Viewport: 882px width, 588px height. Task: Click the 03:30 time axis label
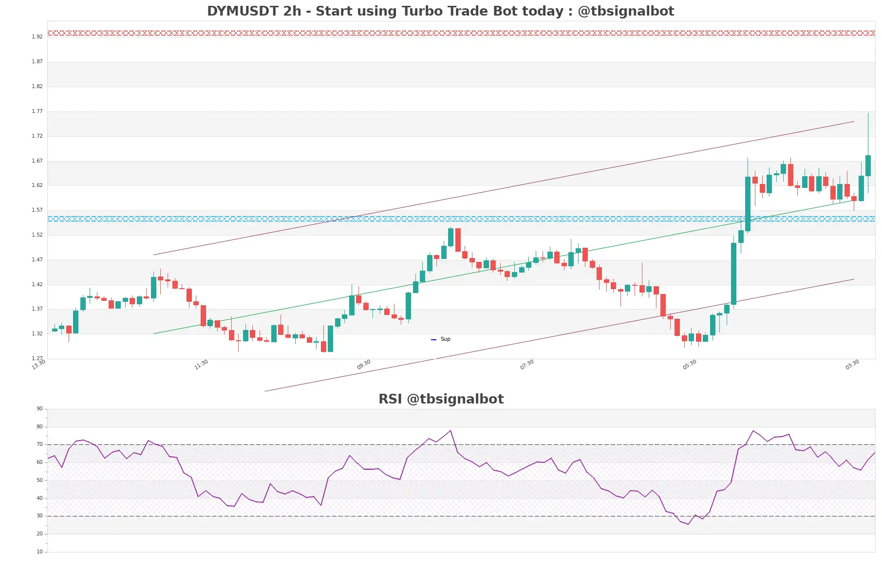pyautogui.click(x=852, y=365)
